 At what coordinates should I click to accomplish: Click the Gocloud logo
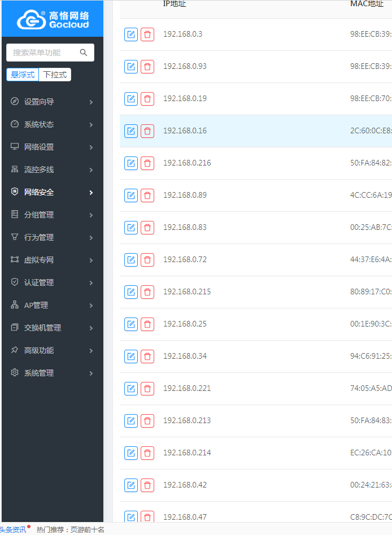point(53,19)
